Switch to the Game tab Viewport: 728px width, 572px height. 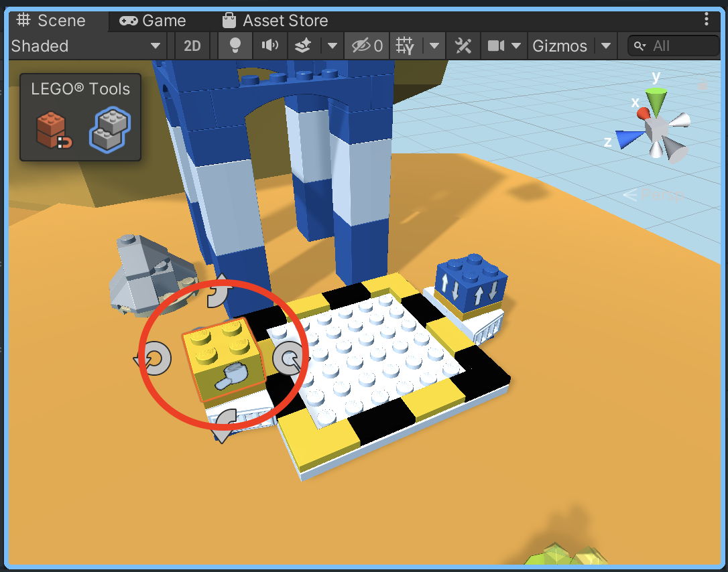pyautogui.click(x=153, y=21)
